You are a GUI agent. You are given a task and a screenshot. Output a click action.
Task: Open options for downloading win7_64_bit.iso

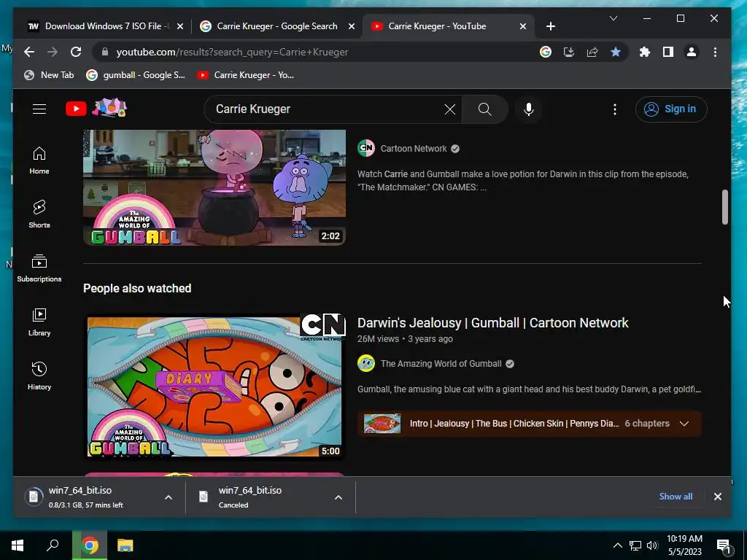point(169,497)
